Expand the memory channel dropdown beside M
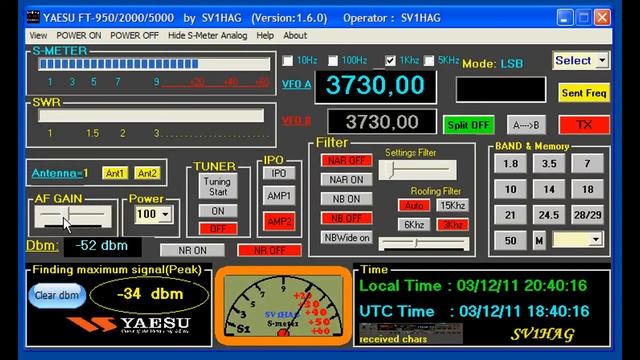The width and height of the screenshot is (640, 360). point(596,239)
